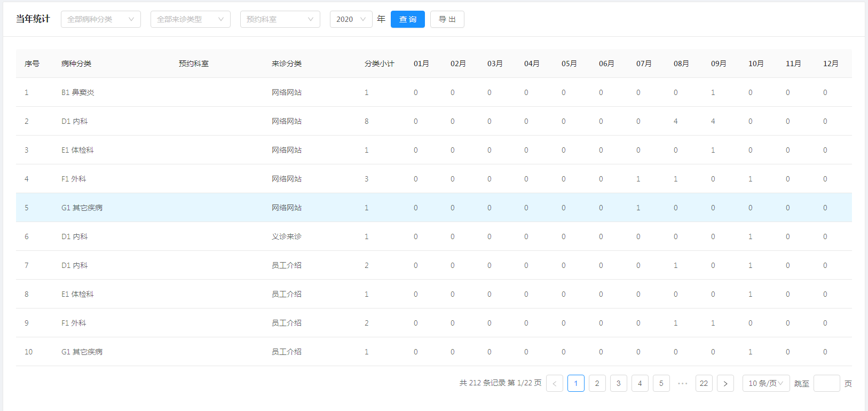Go to next page arrow

[725, 383]
